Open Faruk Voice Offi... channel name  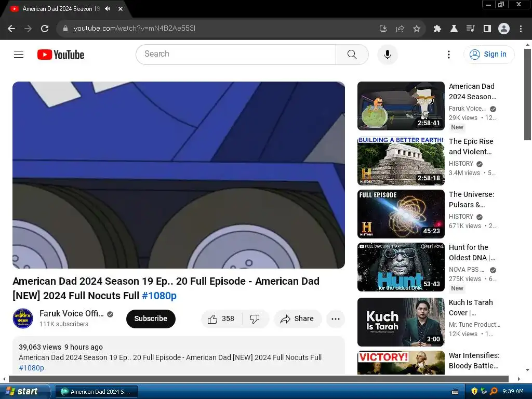(x=72, y=313)
